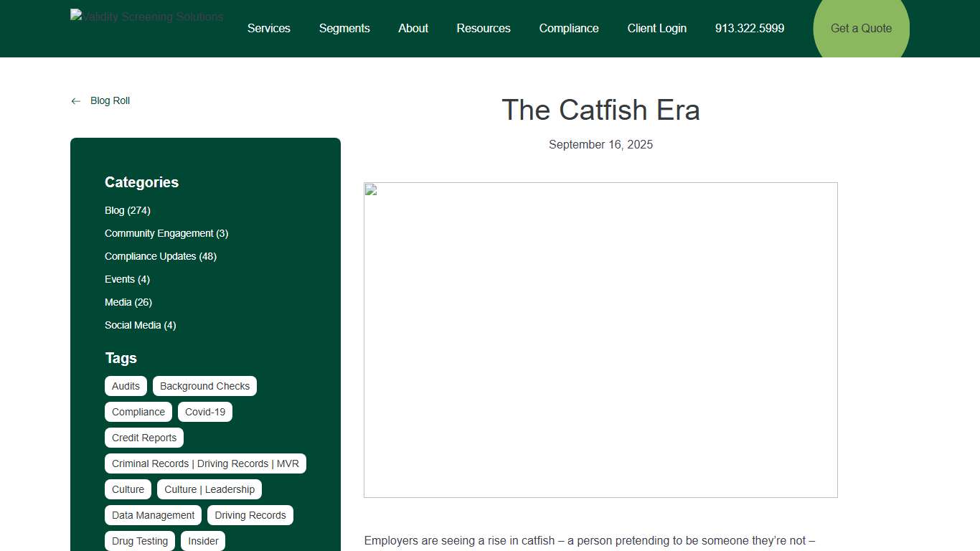980x551 pixels.
Task: Open the Resources menu
Action: [483, 29]
